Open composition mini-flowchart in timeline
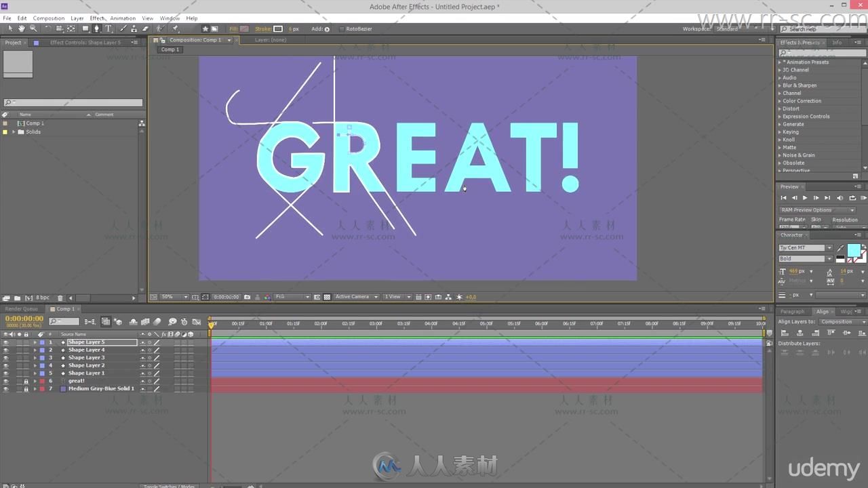The image size is (868, 488). coord(90,321)
